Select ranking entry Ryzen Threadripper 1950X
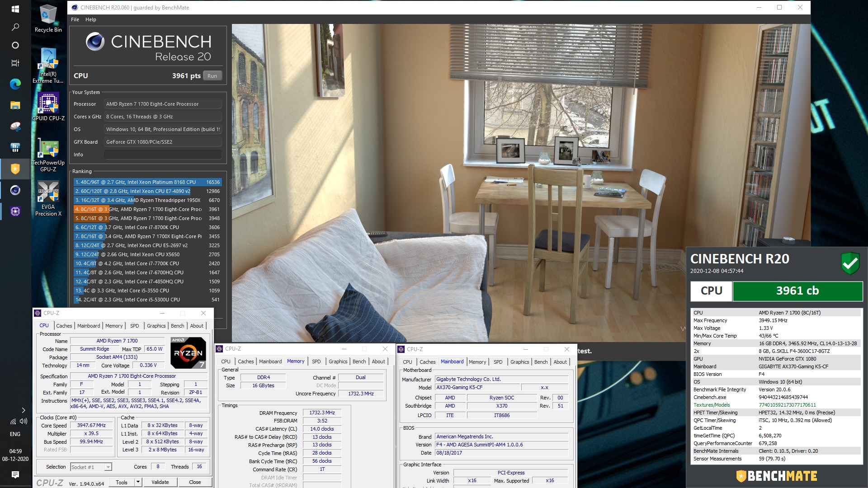The height and width of the screenshot is (488, 868). tap(147, 200)
